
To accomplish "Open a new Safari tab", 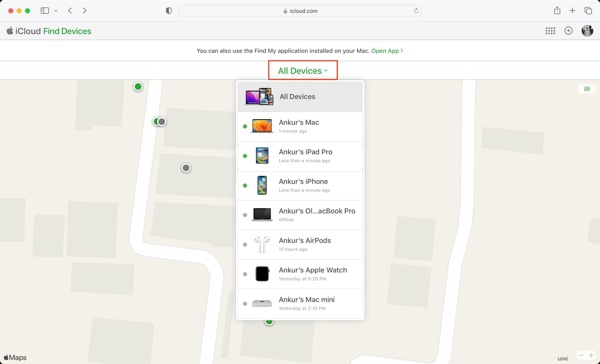I will [572, 11].
